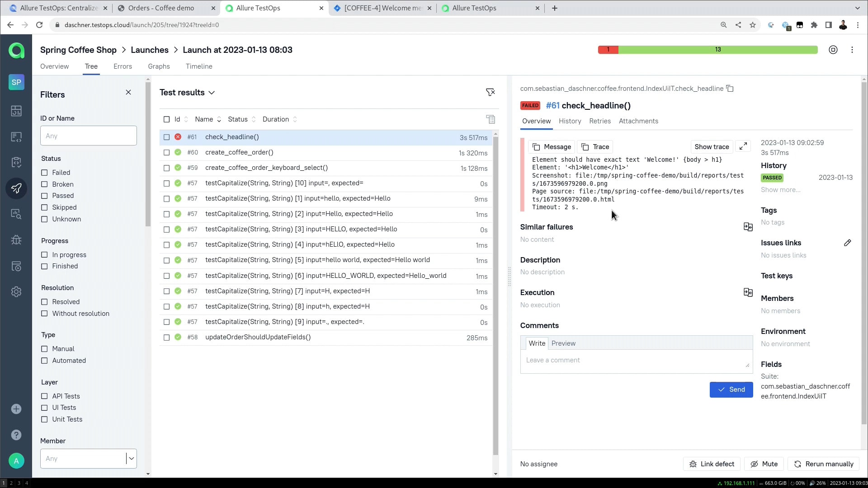868x488 pixels.
Task: Open launch stop/close circle icon
Action: click(833, 50)
